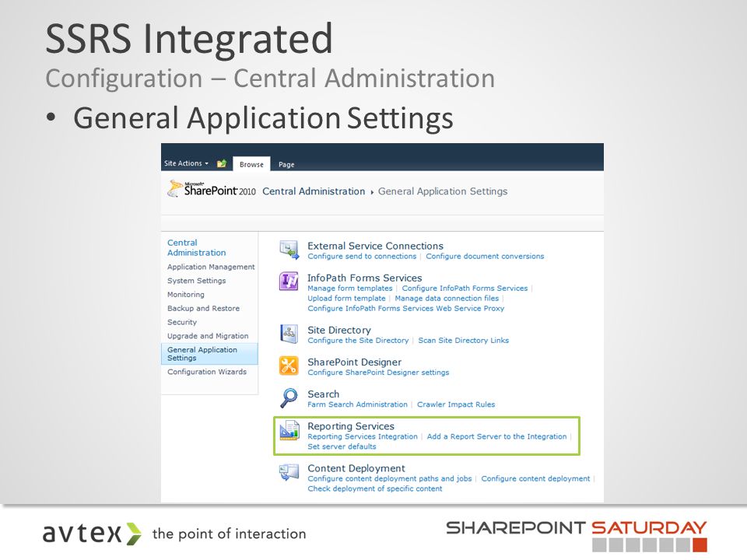
Task: Open Configure content deployment link
Action: pos(535,479)
